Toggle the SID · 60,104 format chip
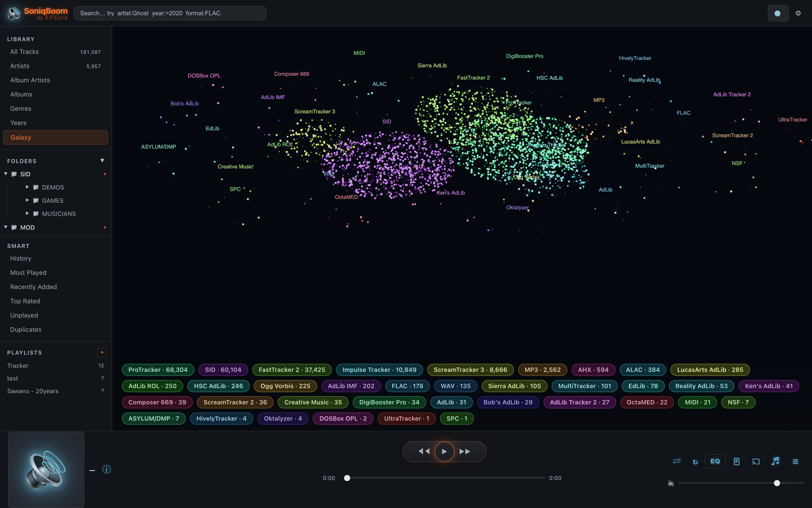This screenshot has width=812, height=508. click(223, 370)
